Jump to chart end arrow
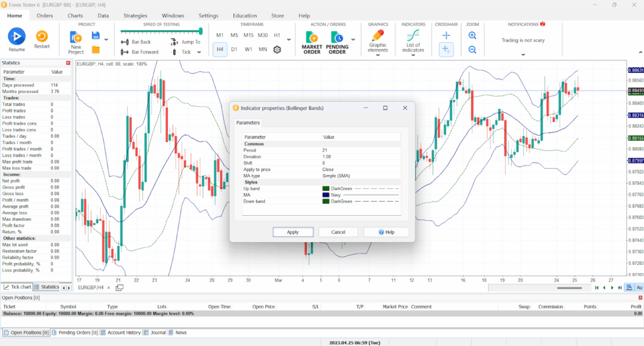 click(619, 287)
